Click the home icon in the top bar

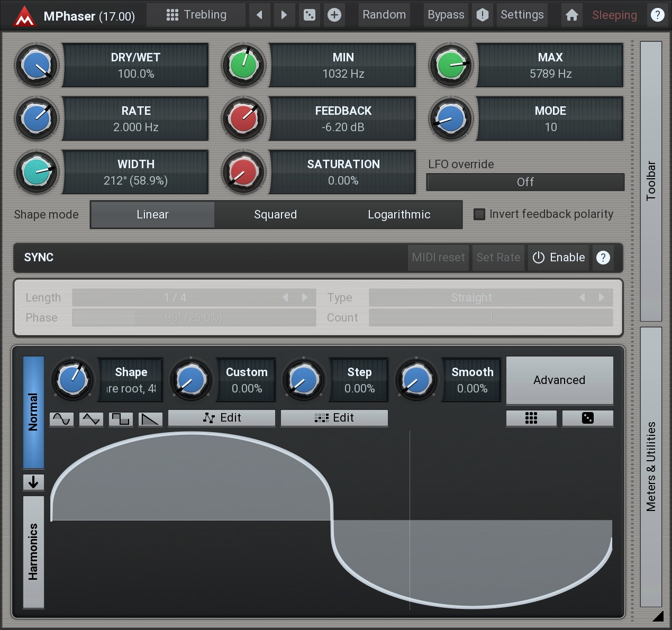[571, 15]
